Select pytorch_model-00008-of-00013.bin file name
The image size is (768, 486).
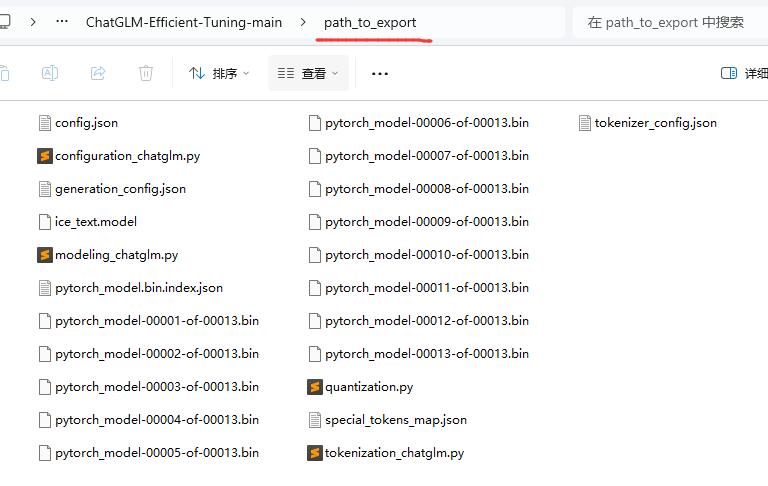click(x=427, y=189)
